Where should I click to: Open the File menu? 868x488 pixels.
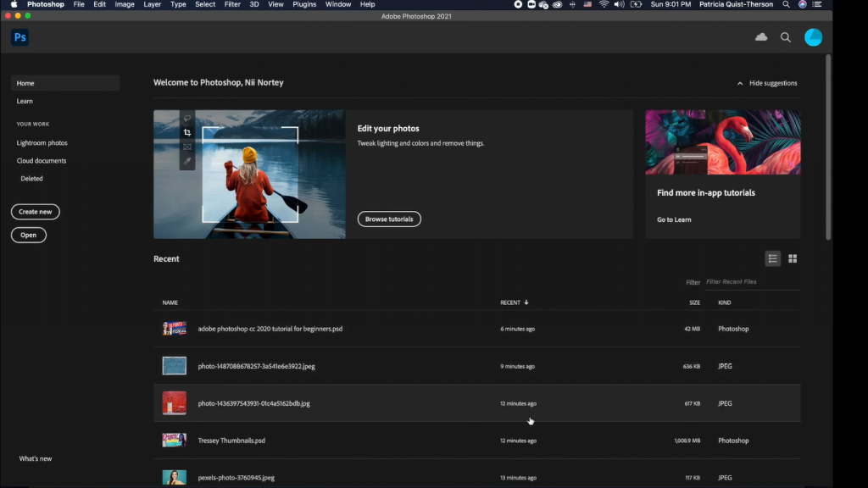coord(79,4)
